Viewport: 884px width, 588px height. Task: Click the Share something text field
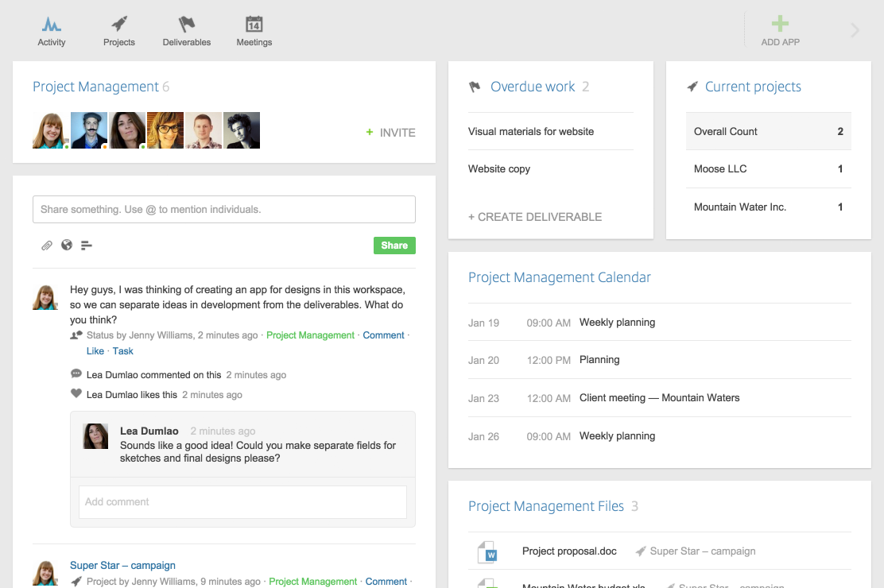(x=223, y=210)
